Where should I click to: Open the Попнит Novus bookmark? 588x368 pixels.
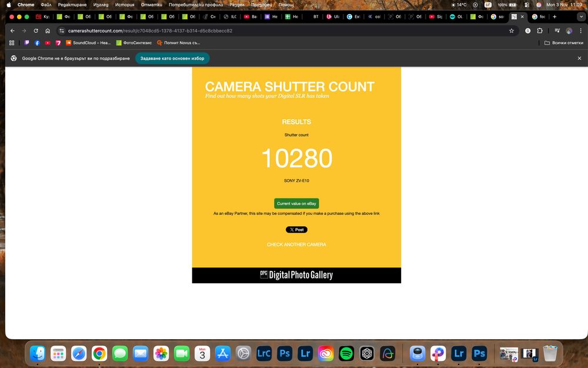point(179,43)
